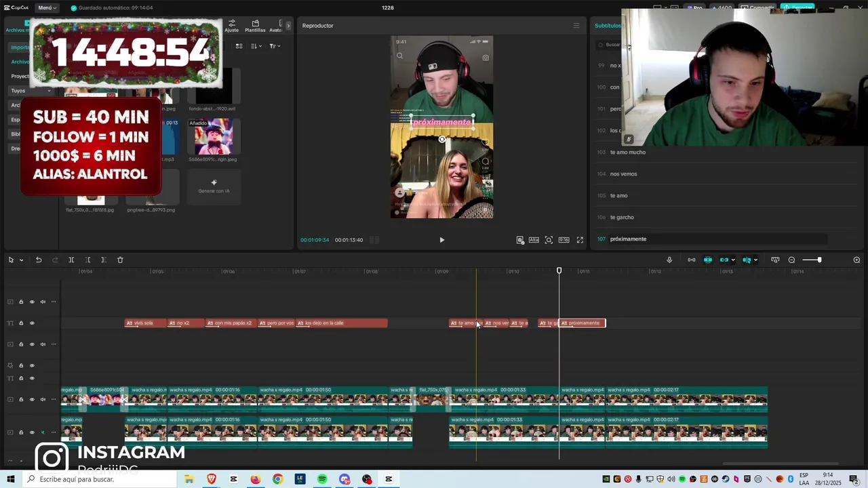Open top video track more options
The width and height of the screenshot is (868, 488).
click(x=54, y=302)
